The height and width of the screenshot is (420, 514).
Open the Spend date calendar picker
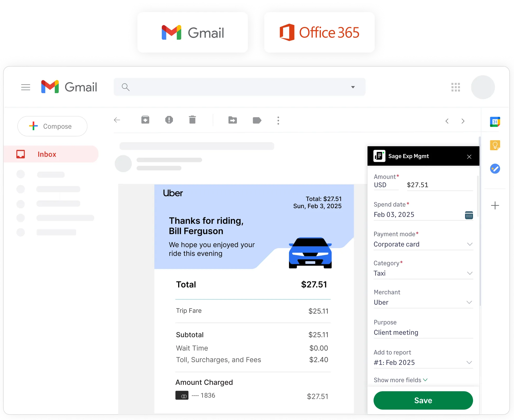coord(469,215)
